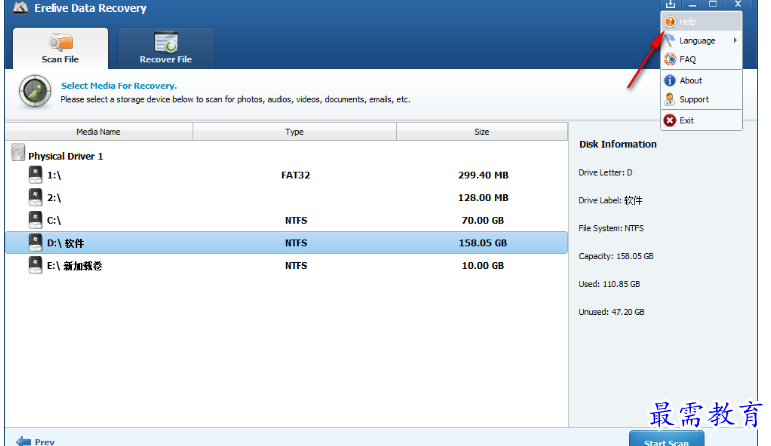The image size is (771, 446).
Task: Switch to the Scan File tab
Action: 60,48
